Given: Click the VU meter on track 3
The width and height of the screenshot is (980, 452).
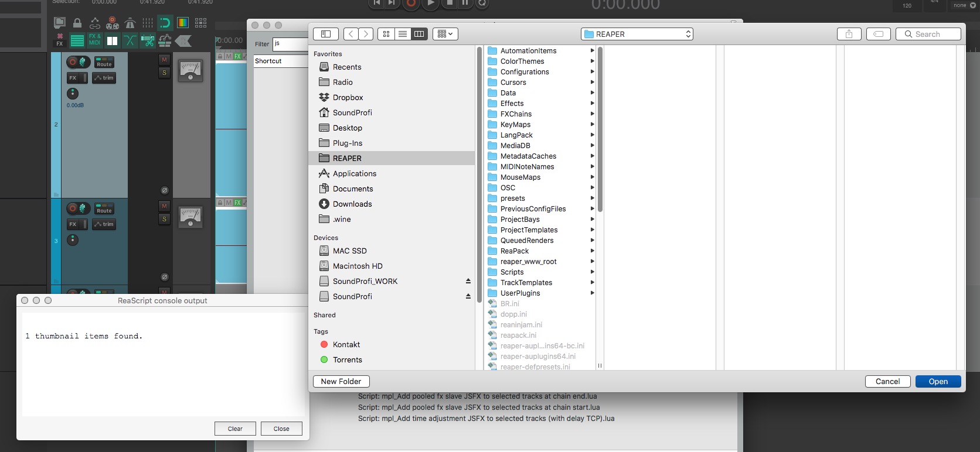Looking at the screenshot, I should click(x=190, y=217).
